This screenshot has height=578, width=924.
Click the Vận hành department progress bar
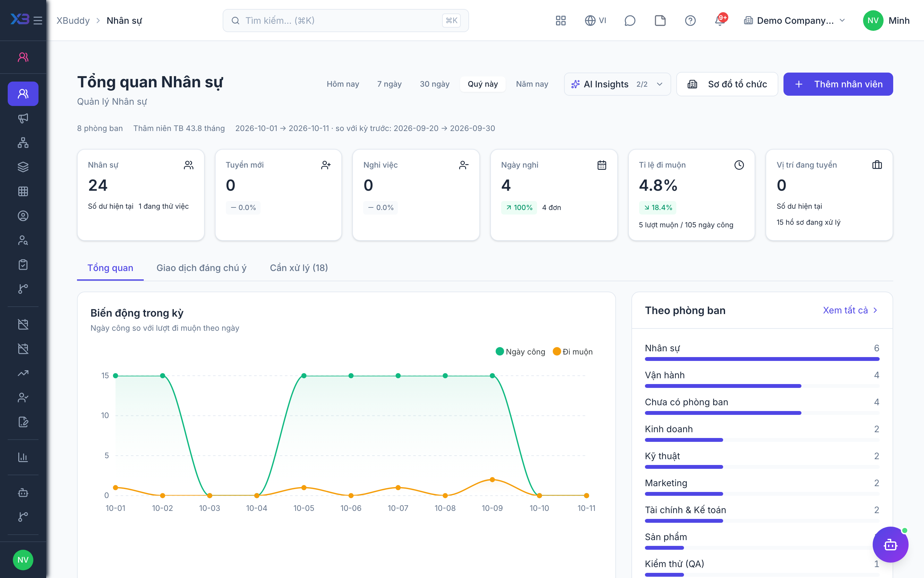(762, 386)
